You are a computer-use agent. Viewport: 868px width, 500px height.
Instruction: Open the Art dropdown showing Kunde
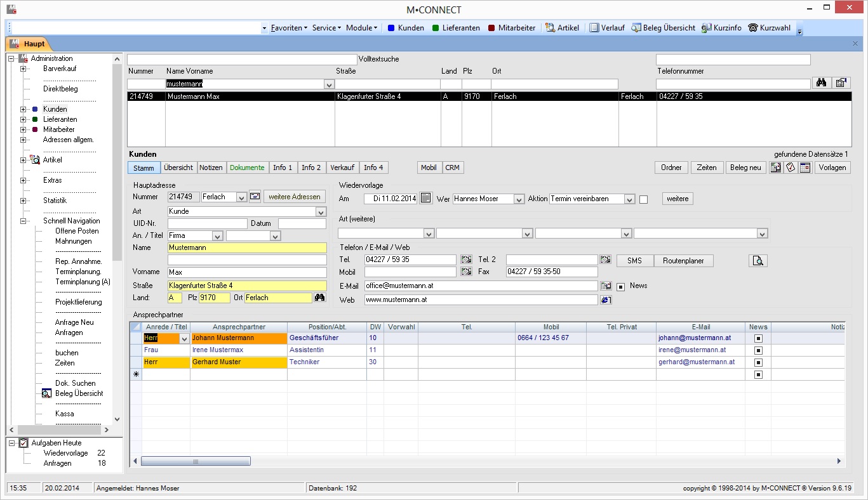pyautogui.click(x=321, y=212)
